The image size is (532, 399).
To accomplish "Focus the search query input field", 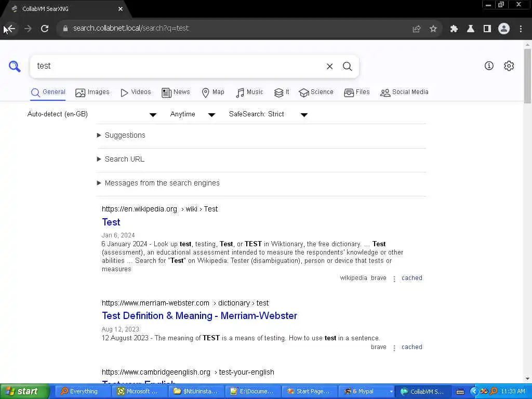I will tap(178, 66).
